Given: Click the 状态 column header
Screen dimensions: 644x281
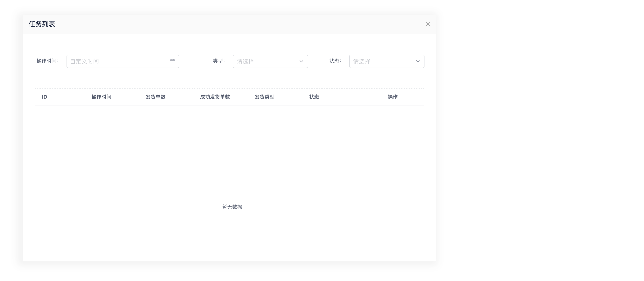Looking at the screenshot, I should pyautogui.click(x=314, y=97).
